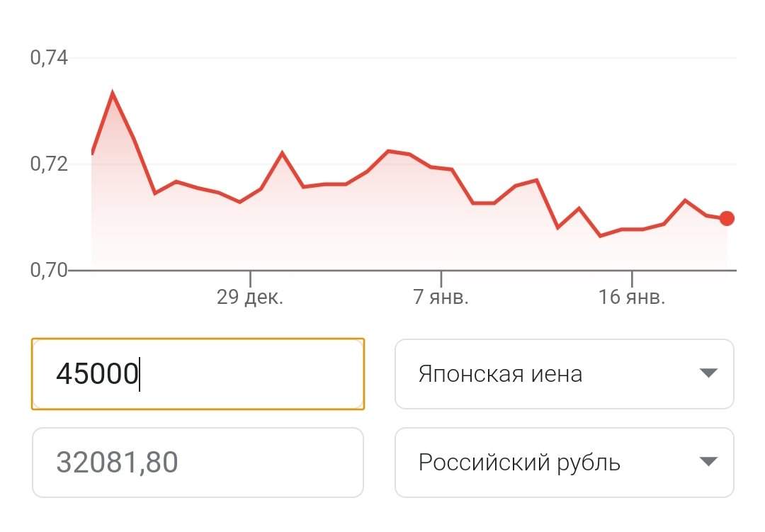This screenshot has width=765, height=532.
Task: Click the arrow icon beside Японская иена
Action: pos(708,373)
